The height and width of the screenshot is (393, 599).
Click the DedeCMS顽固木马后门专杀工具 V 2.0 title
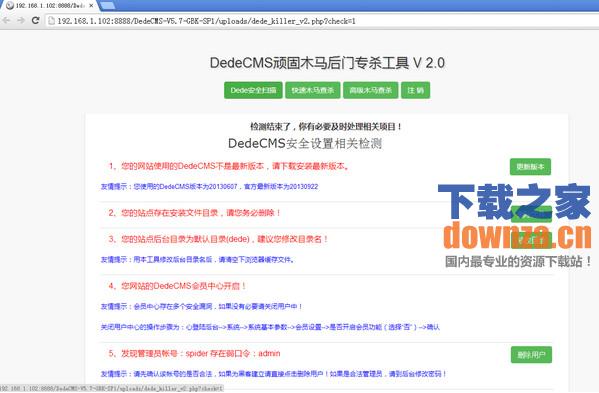tap(327, 63)
